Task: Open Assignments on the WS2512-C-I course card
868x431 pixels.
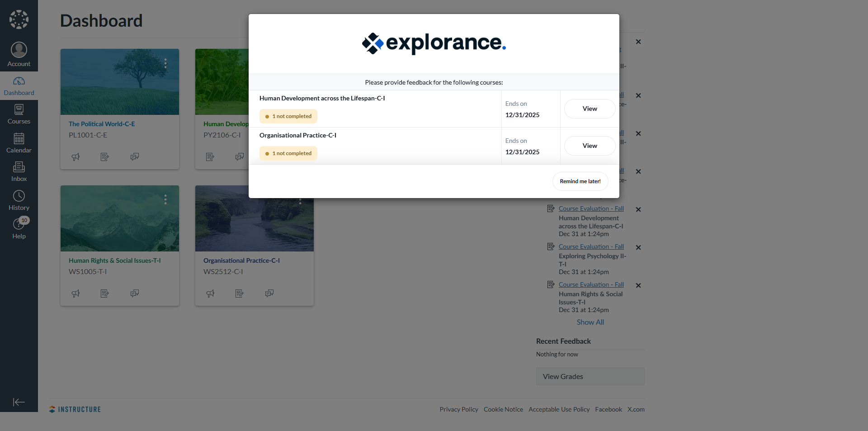Action: tap(240, 294)
